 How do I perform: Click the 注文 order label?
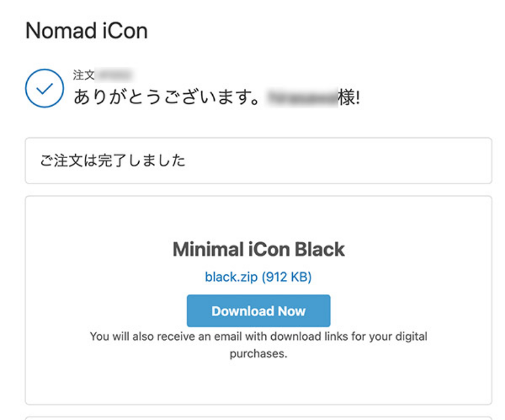[x=83, y=75]
